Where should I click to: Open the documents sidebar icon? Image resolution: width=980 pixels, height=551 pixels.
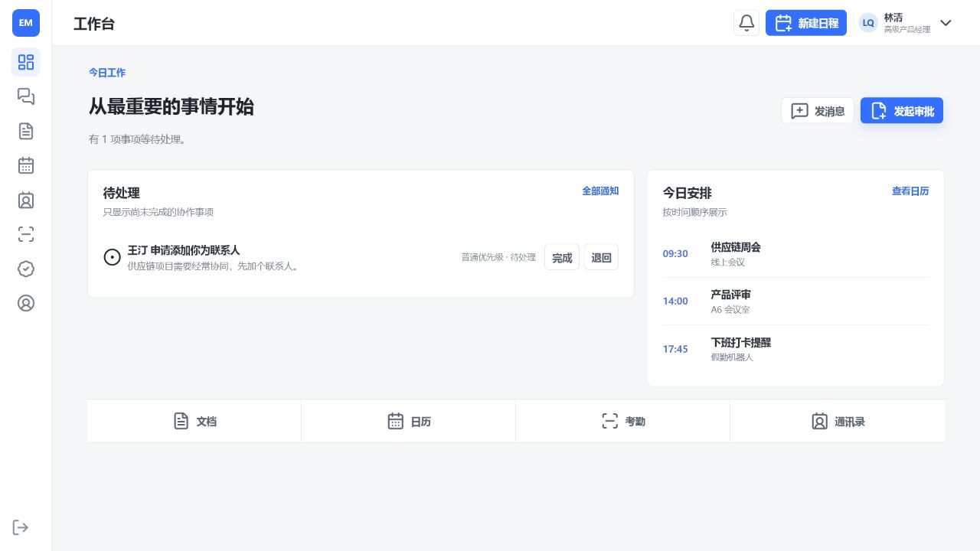26,131
